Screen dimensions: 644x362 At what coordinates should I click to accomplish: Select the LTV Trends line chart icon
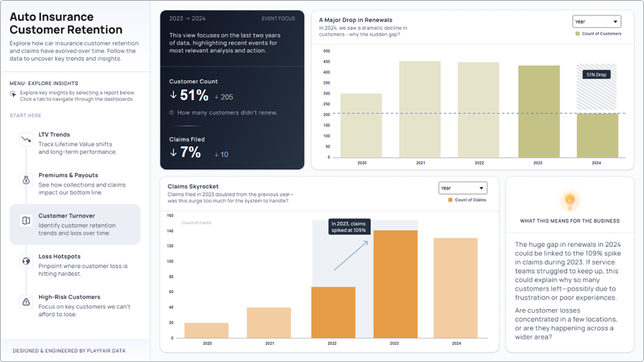26,138
